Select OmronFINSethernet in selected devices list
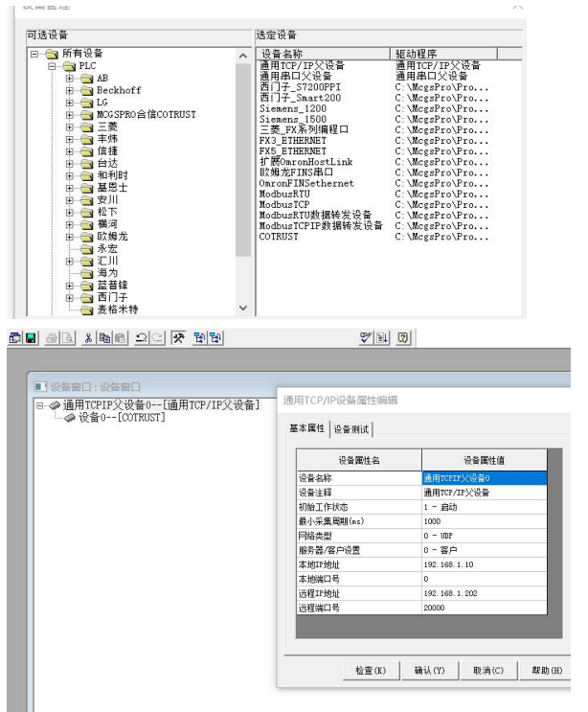This screenshot has width=588, height=712. click(x=306, y=183)
